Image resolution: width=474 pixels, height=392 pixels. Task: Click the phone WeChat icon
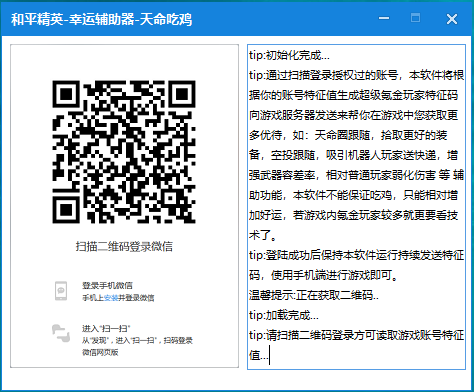tap(61, 291)
